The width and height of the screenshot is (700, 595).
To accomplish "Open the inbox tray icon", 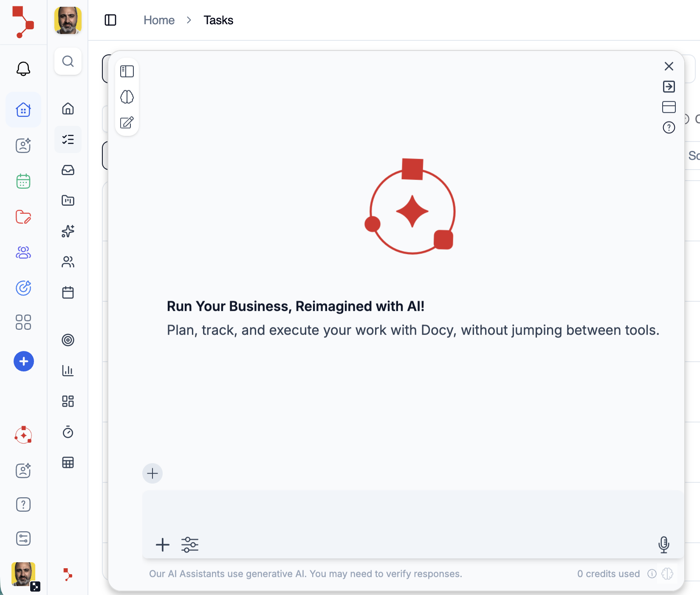I will click(68, 170).
